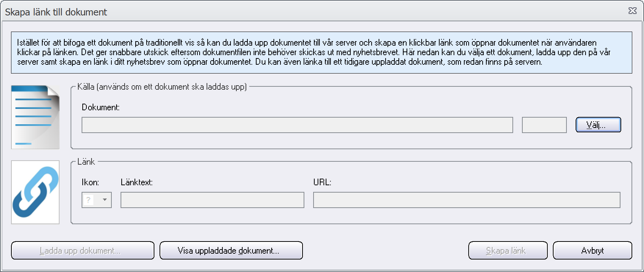Click the Källa group box label
This screenshot has width=644, height=272.
[162, 87]
